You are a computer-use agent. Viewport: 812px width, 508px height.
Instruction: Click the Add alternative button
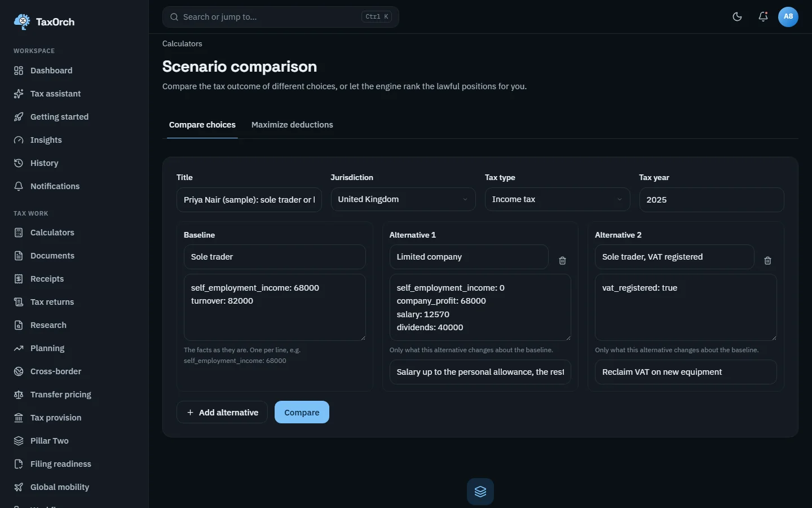pos(222,413)
